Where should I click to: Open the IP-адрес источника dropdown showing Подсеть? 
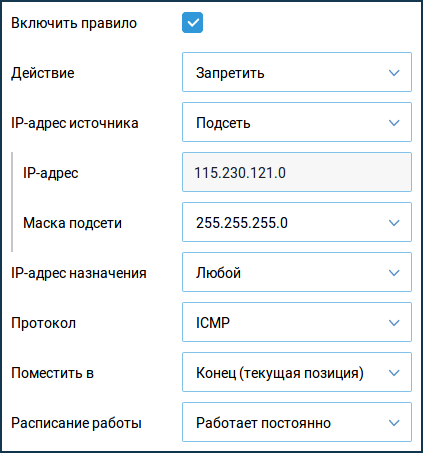coord(297,122)
